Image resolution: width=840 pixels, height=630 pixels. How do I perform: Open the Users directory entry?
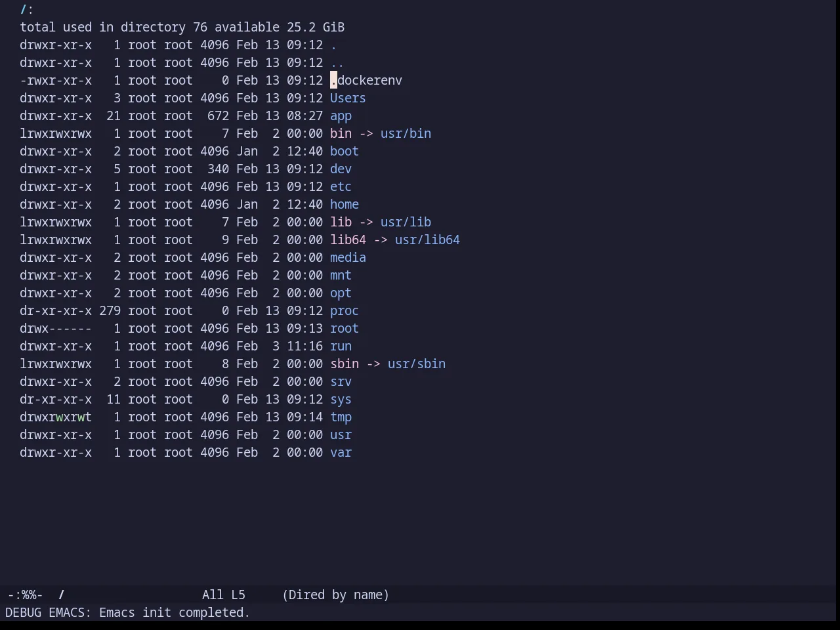[x=348, y=98]
